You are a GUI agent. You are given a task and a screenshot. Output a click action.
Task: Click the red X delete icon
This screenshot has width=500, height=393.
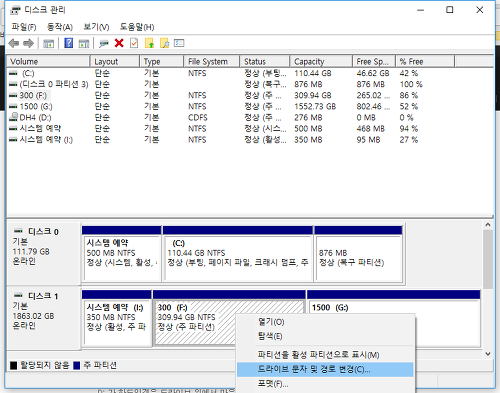119,43
